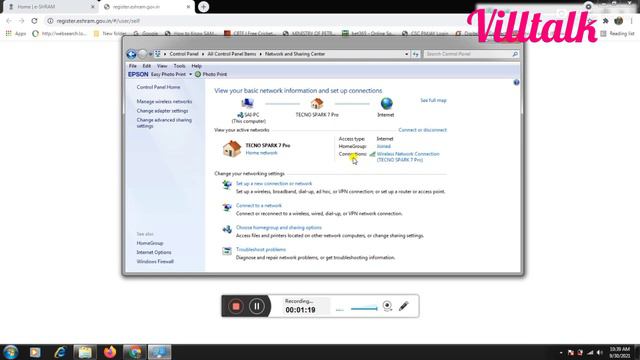The height and width of the screenshot is (360, 640).
Task: Open the File menu
Action: [x=133, y=66]
